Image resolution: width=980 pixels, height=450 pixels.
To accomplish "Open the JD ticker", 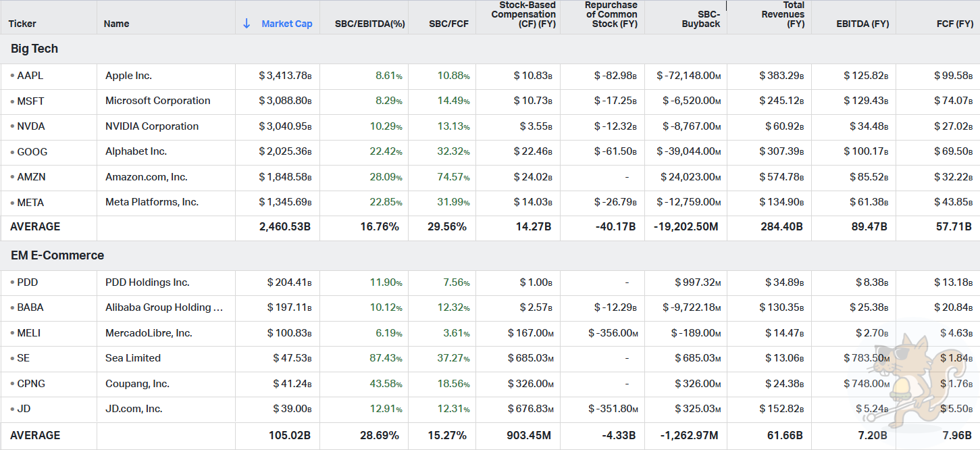I will pyautogui.click(x=24, y=409).
